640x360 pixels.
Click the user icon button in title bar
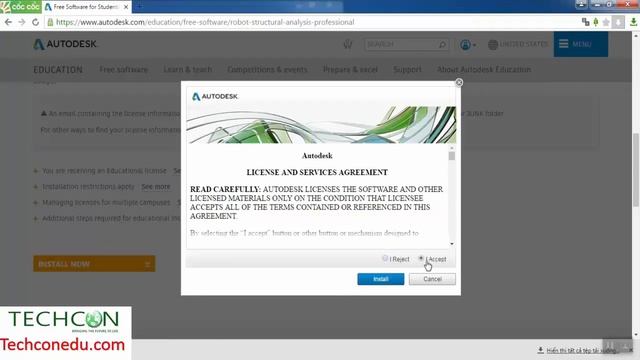click(x=581, y=4)
